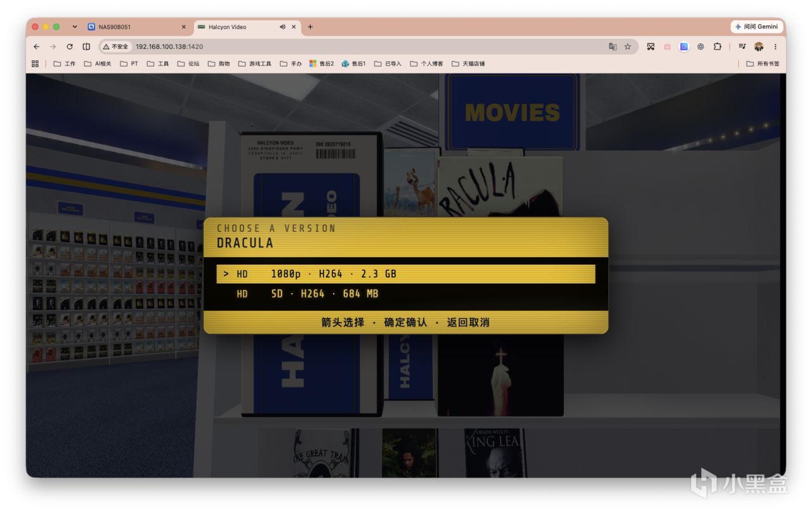Open the 购物 bookmark folder
This screenshot has width=812, height=512.
tap(218, 63)
